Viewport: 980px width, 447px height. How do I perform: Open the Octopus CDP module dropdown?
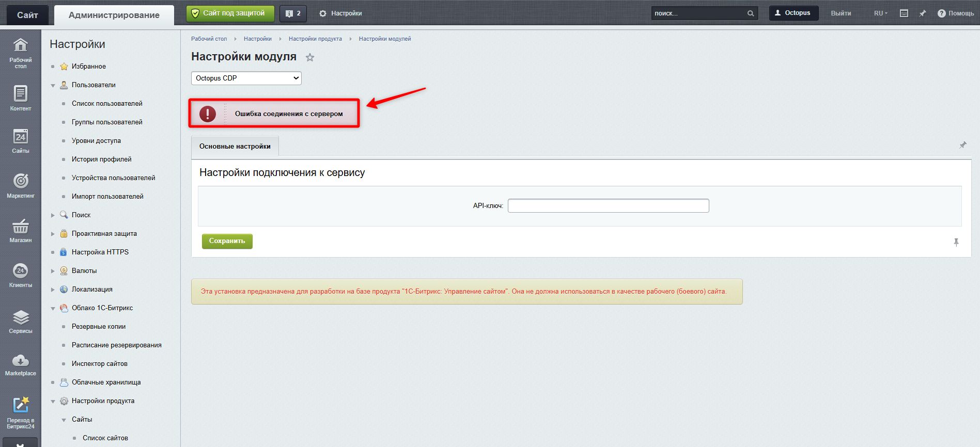pos(246,78)
